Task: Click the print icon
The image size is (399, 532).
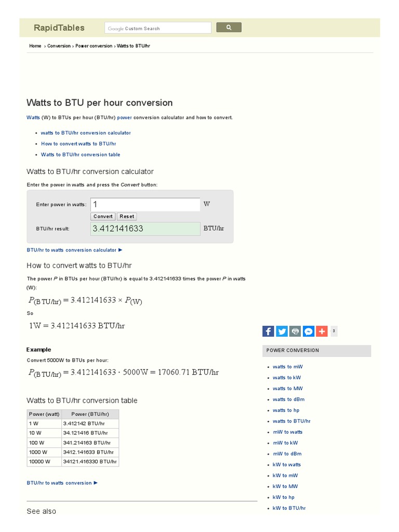Action: click(295, 331)
